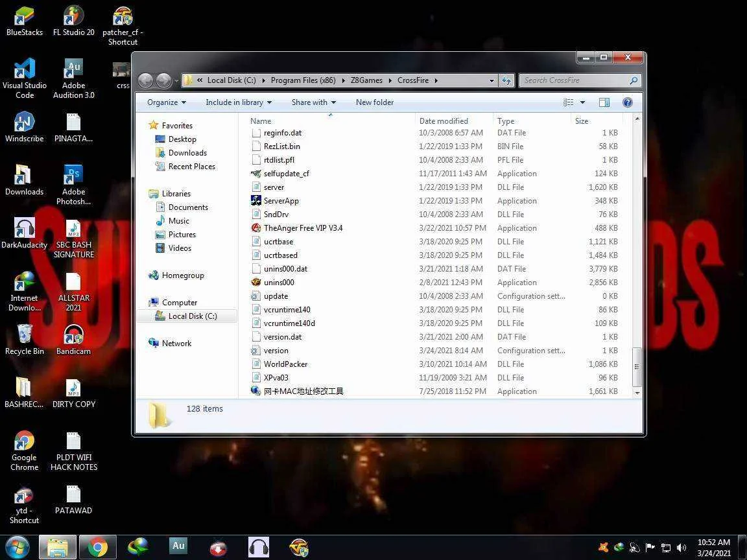Image resolution: width=747 pixels, height=560 pixels.
Task: Click the scrollbar down arrow
Action: (637, 393)
